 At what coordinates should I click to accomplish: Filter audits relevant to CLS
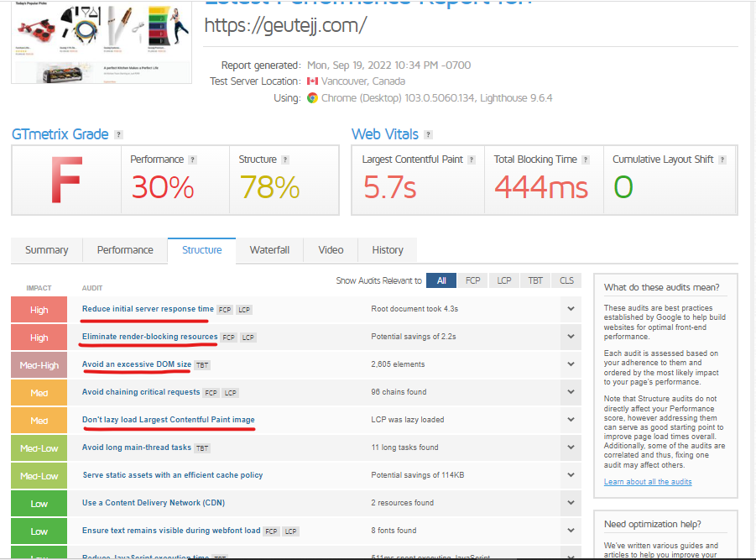566,280
